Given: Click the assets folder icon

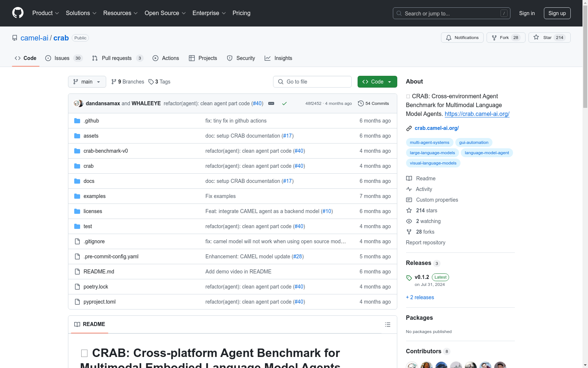Looking at the screenshot, I should click(x=77, y=136).
